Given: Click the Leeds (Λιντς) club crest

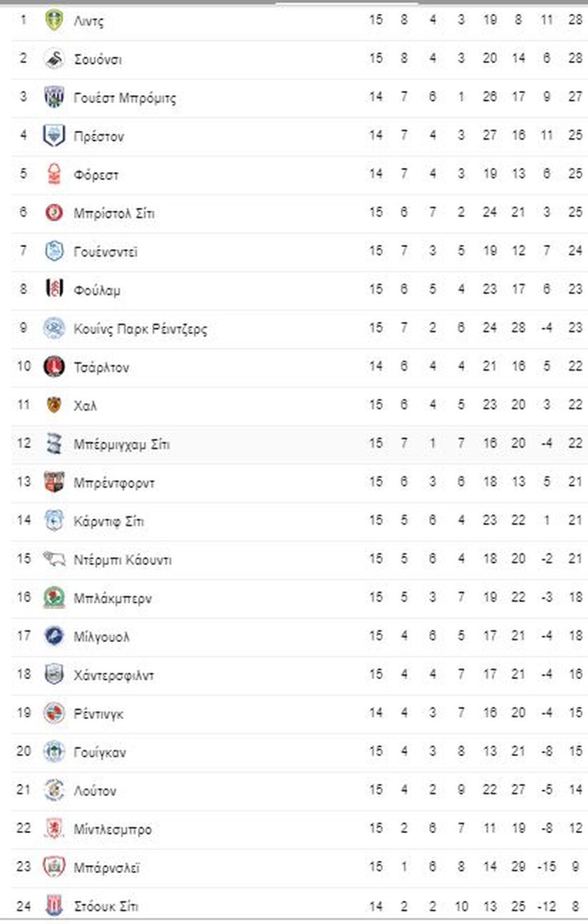Looking at the screenshot, I should pyautogui.click(x=54, y=20).
